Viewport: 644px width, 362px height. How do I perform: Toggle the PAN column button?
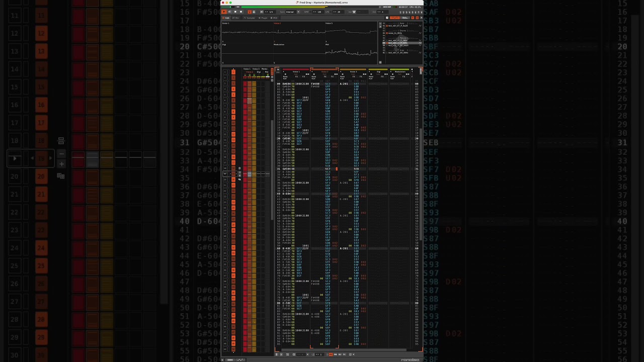(x=335, y=354)
